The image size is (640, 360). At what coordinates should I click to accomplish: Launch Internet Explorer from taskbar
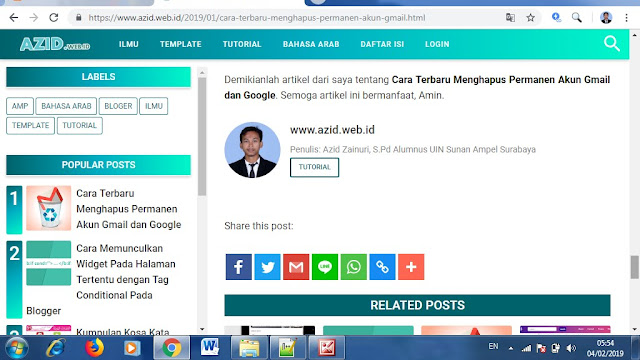pos(56,348)
